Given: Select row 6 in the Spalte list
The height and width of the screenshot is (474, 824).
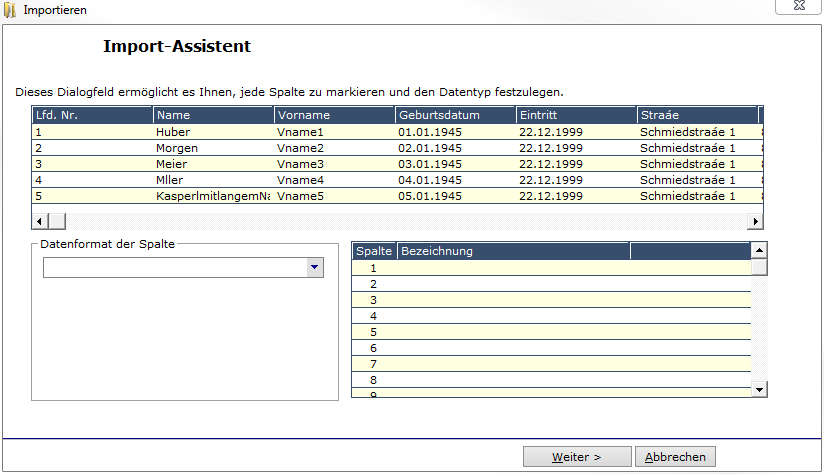Looking at the screenshot, I should pyautogui.click(x=551, y=348).
